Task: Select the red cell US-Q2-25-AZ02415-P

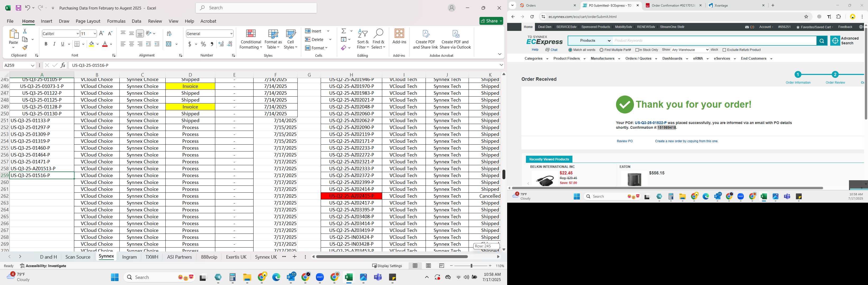Action: [x=351, y=196]
